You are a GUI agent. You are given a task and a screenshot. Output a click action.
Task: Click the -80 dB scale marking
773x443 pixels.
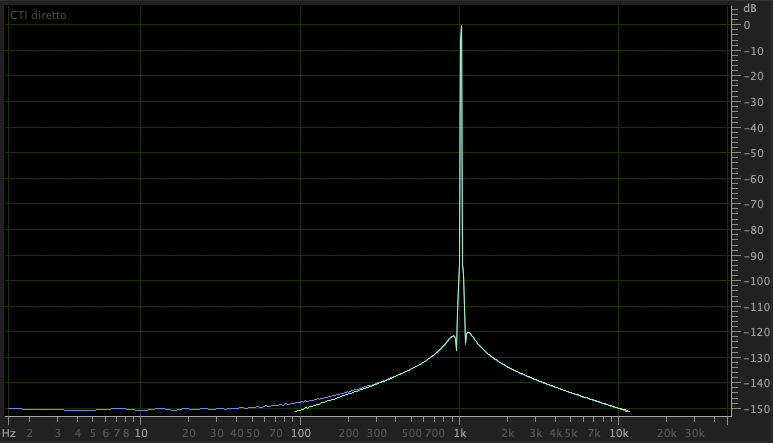pyautogui.click(x=753, y=230)
